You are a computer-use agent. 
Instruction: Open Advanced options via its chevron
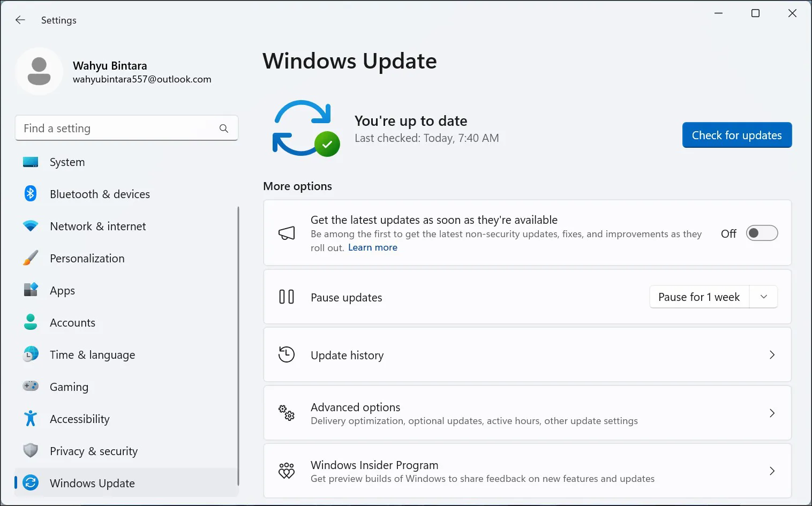pyautogui.click(x=772, y=413)
